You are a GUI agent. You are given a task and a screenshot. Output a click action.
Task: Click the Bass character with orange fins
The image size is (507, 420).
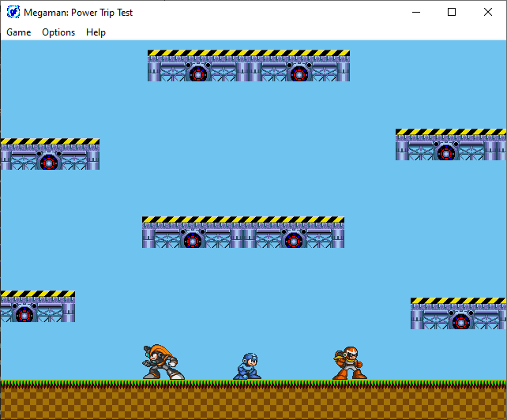click(163, 362)
